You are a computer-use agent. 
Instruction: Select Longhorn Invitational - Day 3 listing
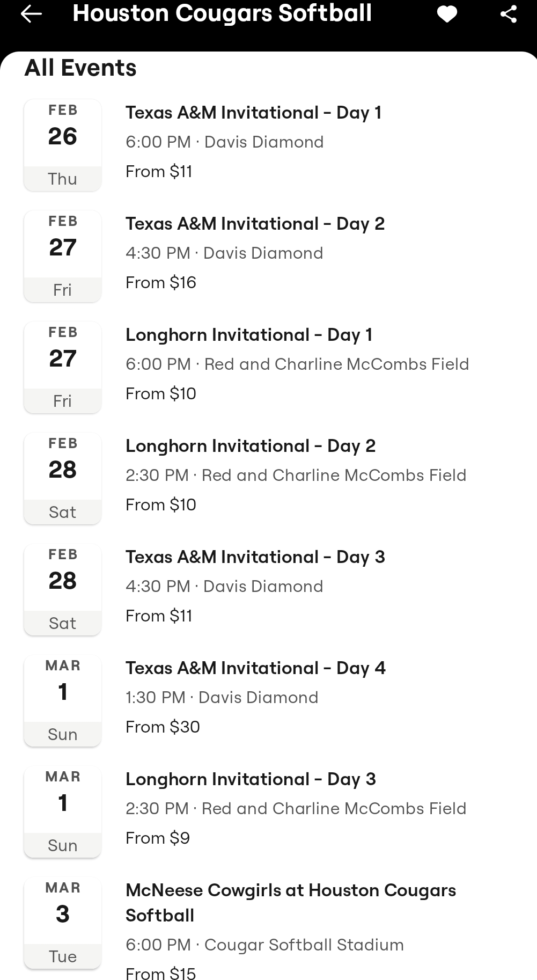(x=251, y=779)
